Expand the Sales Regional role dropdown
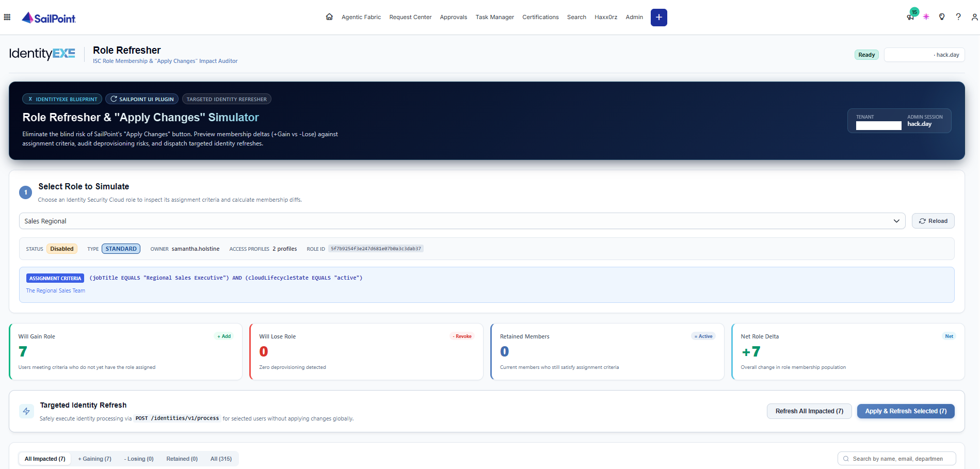This screenshot has height=469, width=980. coord(462,221)
